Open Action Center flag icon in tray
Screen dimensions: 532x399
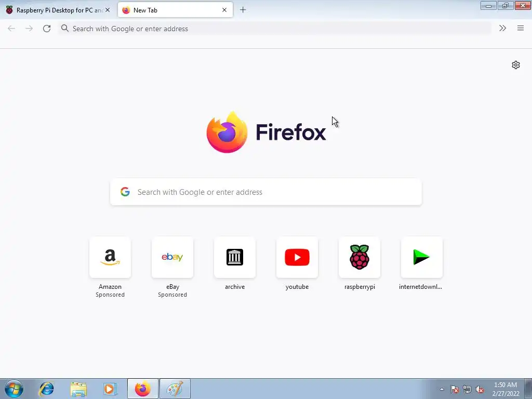click(455, 389)
